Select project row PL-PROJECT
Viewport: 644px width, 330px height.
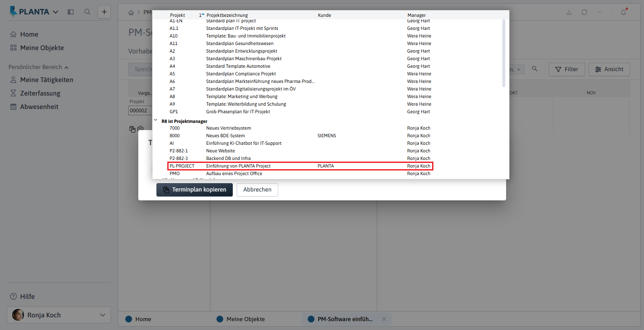tap(300, 166)
